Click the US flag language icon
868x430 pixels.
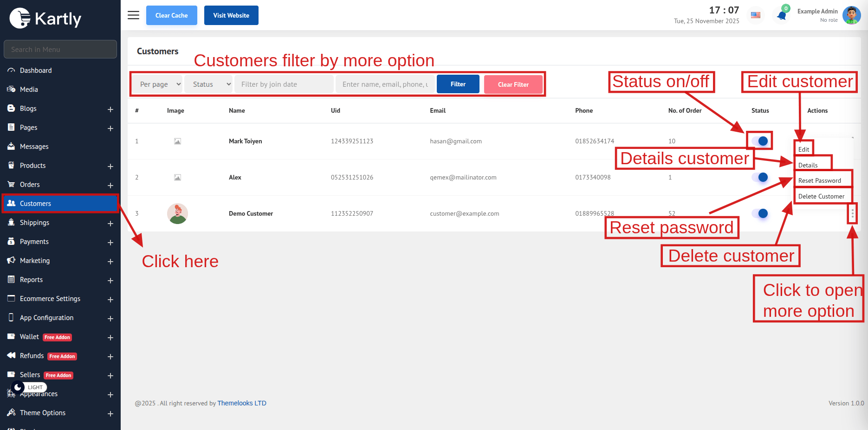(x=756, y=15)
